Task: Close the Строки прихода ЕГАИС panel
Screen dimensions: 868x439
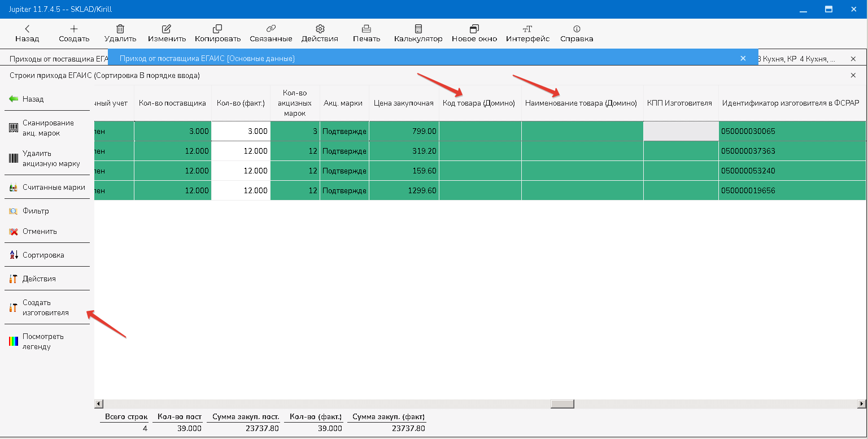Action: point(853,75)
